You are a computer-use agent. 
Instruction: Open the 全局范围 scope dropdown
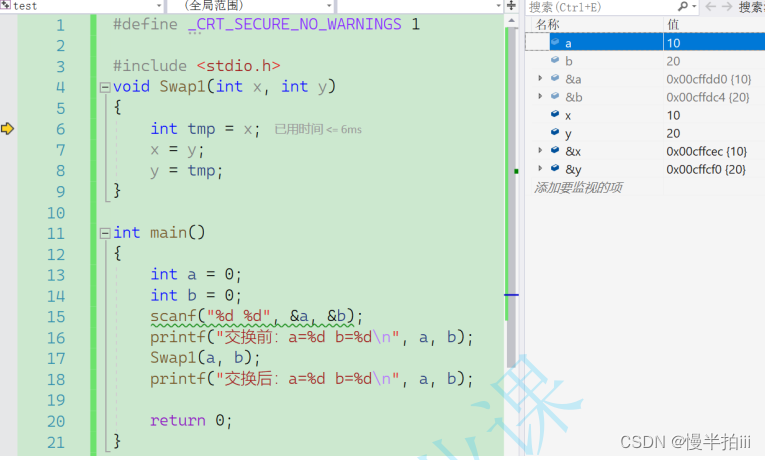coord(329,6)
